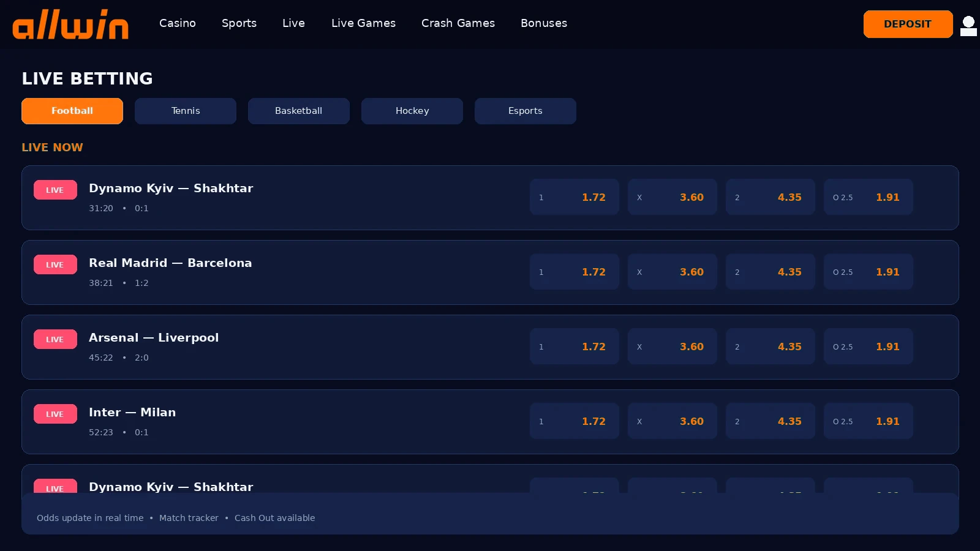Screen dimensions: 980x551
Task: Select O 2.5 odds for Real Madrid — Barcelona
Action: [x=869, y=272]
